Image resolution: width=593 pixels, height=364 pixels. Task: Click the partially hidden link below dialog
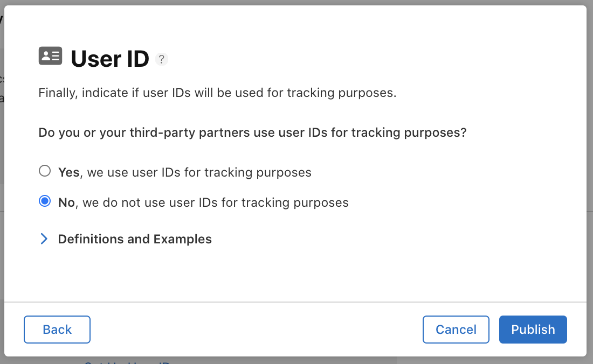(x=127, y=362)
